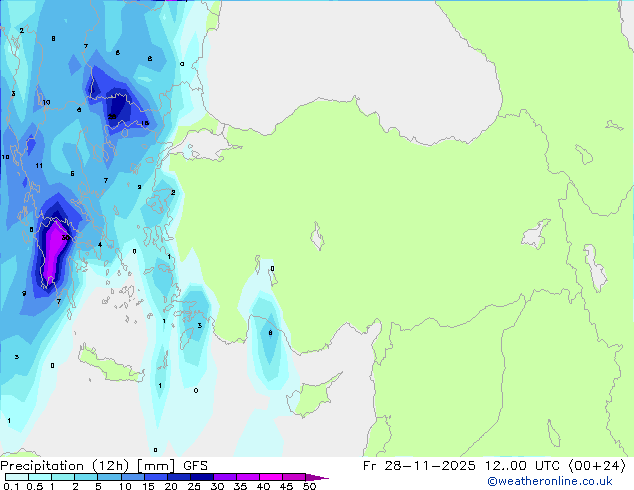The height and width of the screenshot is (490, 634).
Task: Click the '12..00 UTC' time text
Action: 523,466
